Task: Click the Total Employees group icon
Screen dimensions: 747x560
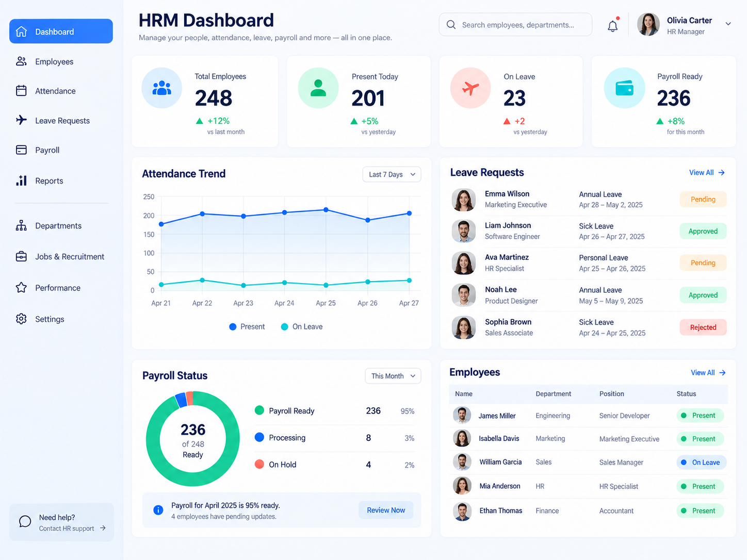Action: point(162,88)
